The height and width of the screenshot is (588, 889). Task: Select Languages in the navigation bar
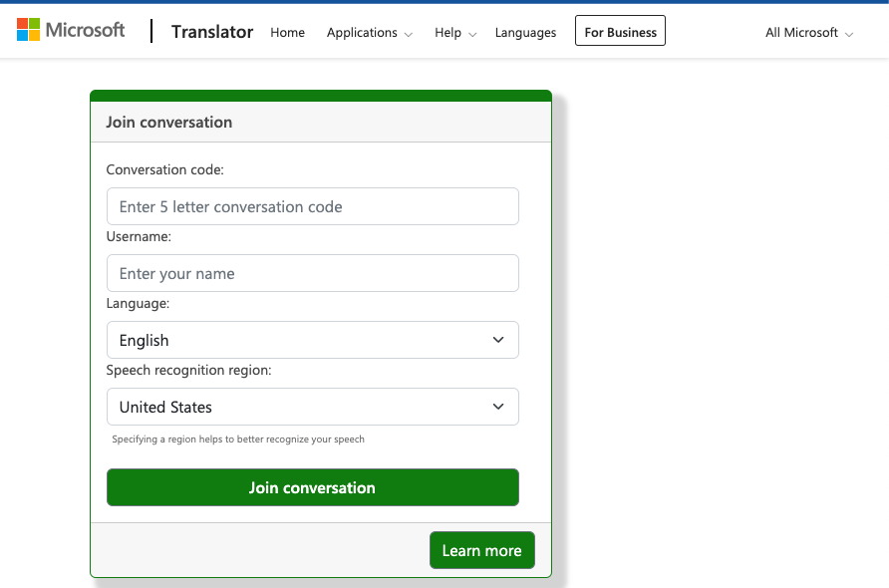point(525,32)
